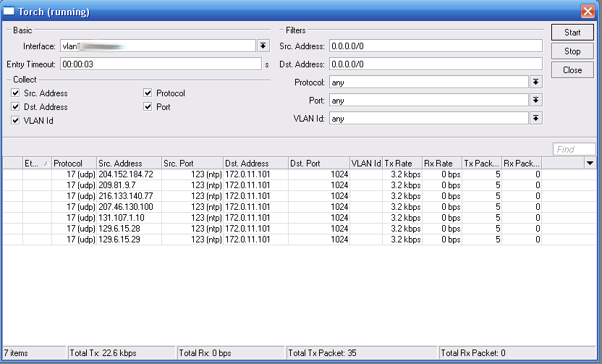The height and width of the screenshot is (364, 602).
Task: Close the Torch window with the X
Action: click(x=588, y=11)
